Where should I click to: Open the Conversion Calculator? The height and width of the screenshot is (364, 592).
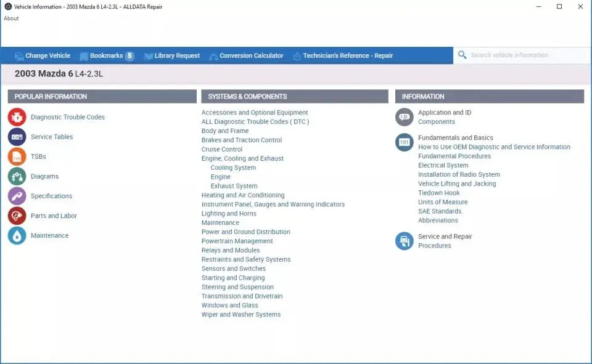246,56
